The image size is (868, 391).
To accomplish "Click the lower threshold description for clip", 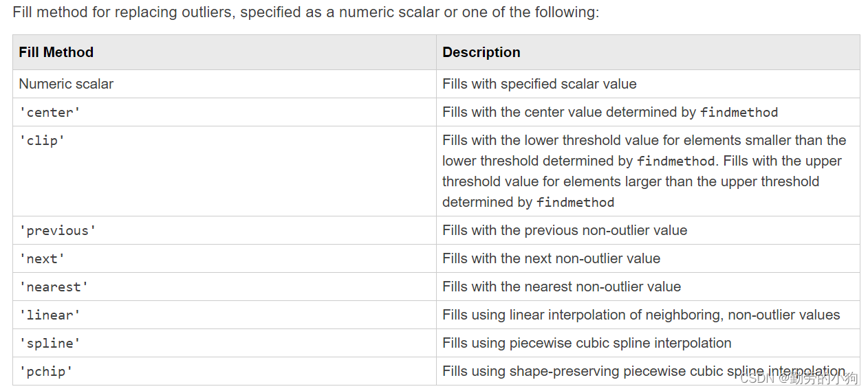I will 644,140.
